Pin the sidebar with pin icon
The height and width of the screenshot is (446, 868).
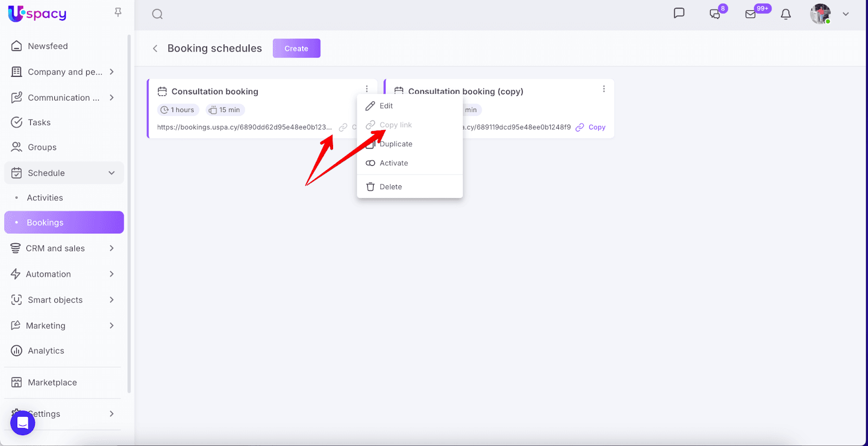click(118, 12)
